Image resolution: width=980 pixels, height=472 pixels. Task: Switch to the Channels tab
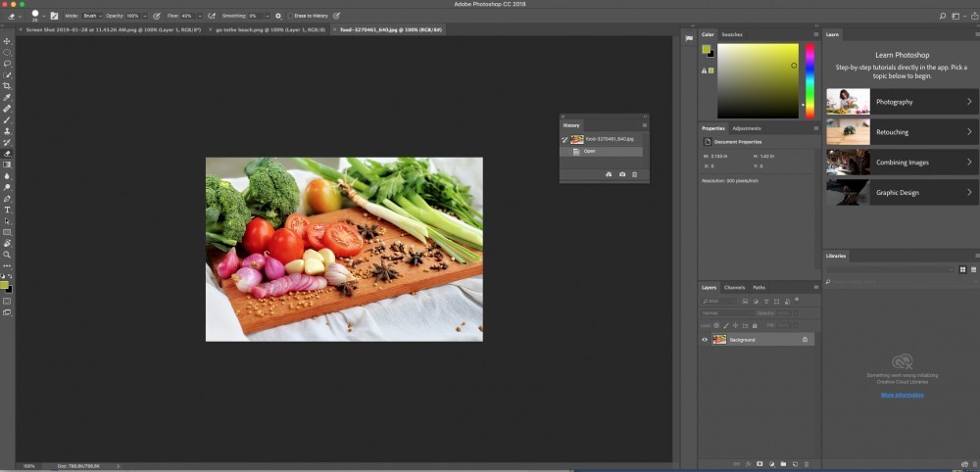tap(734, 287)
